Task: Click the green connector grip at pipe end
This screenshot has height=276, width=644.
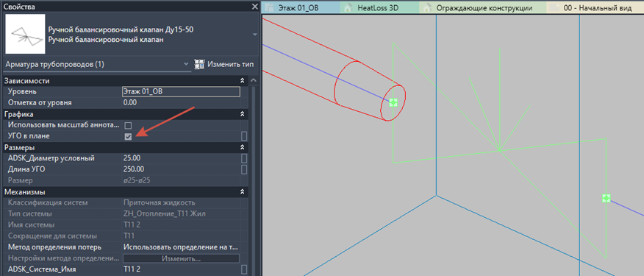Action: point(393,102)
